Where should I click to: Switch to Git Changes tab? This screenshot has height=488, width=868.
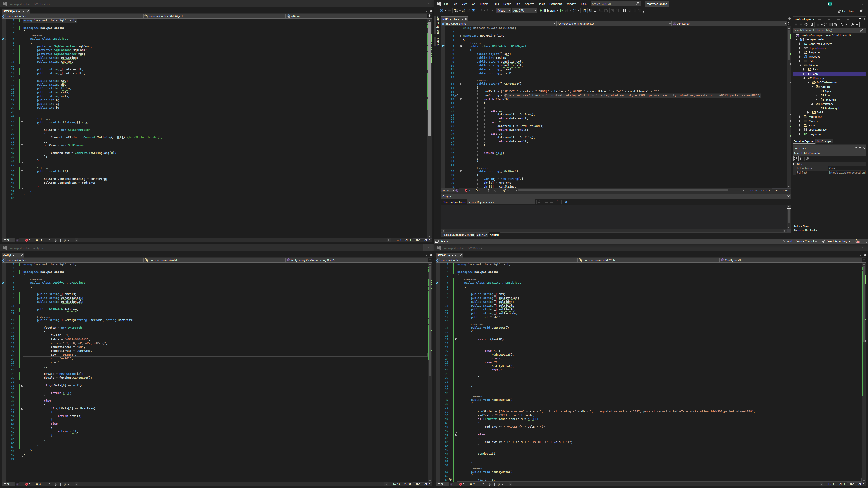(x=824, y=141)
